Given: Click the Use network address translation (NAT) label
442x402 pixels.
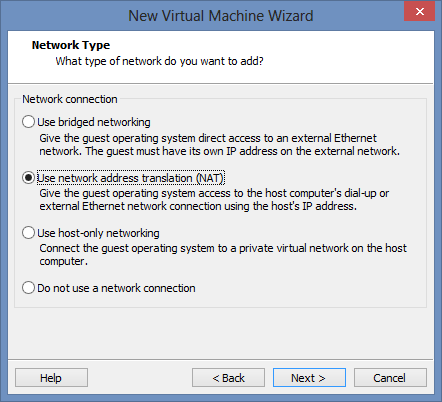Looking at the screenshot, I should [130, 178].
